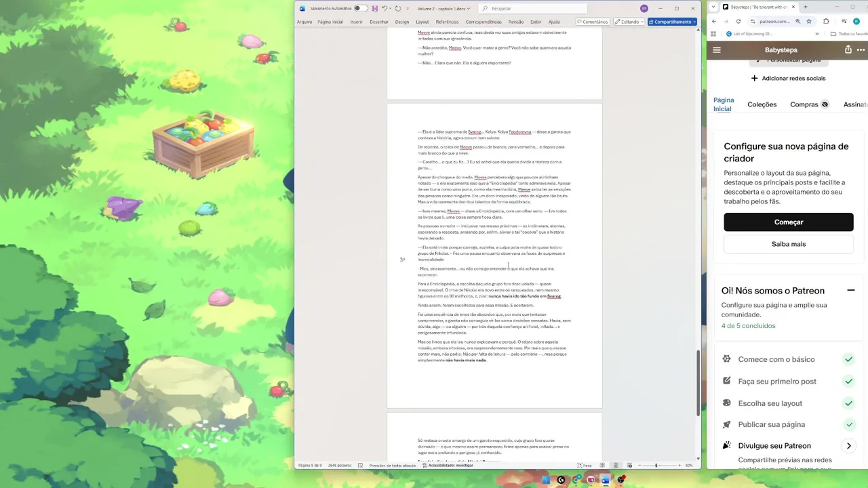Viewport: 868px width, 488px height.
Task: Expand hidden bookmarks chevron
Action: pos(818,34)
